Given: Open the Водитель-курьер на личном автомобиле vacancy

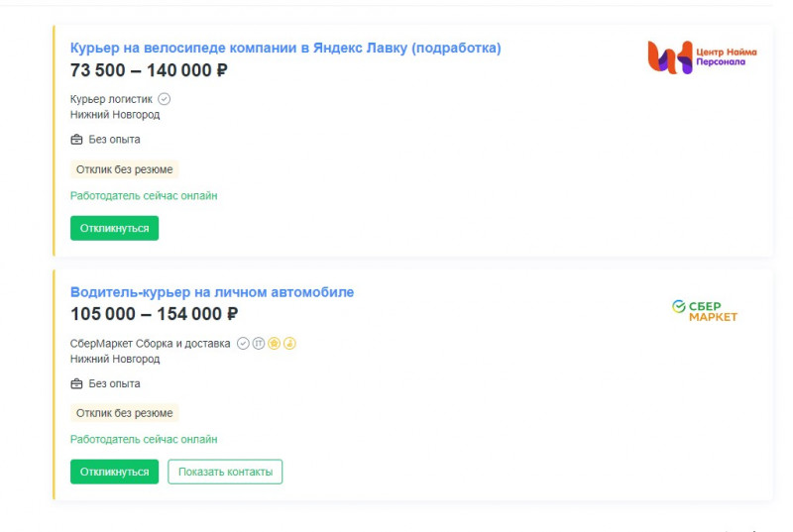Looking at the screenshot, I should click(212, 292).
